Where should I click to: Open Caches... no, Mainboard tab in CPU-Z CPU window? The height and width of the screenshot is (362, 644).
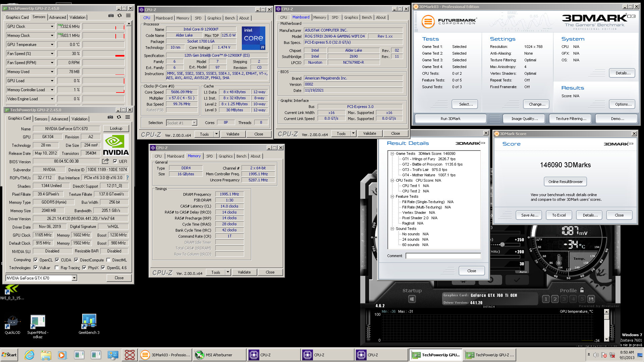[164, 18]
